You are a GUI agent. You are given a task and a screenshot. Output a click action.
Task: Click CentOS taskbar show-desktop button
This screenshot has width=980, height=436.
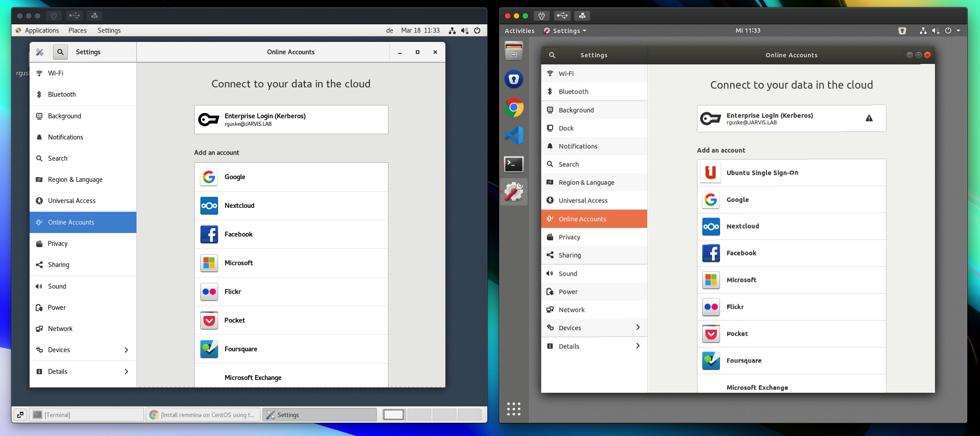click(20, 415)
